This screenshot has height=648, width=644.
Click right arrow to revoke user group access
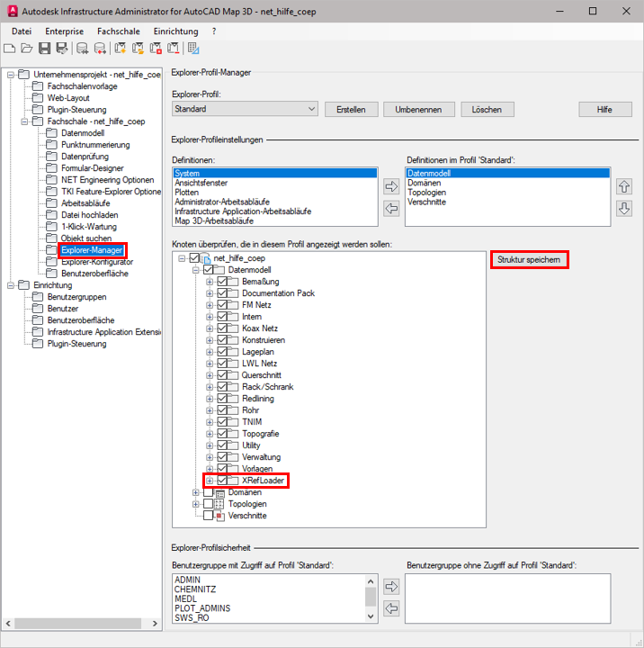pos(391,587)
